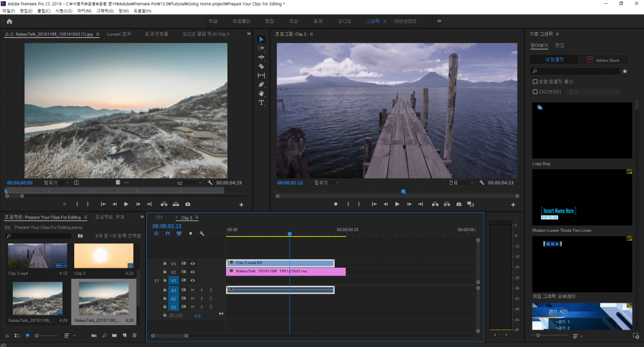Click Insert button in Source monitor
The height and width of the screenshot is (347, 644).
tap(164, 204)
